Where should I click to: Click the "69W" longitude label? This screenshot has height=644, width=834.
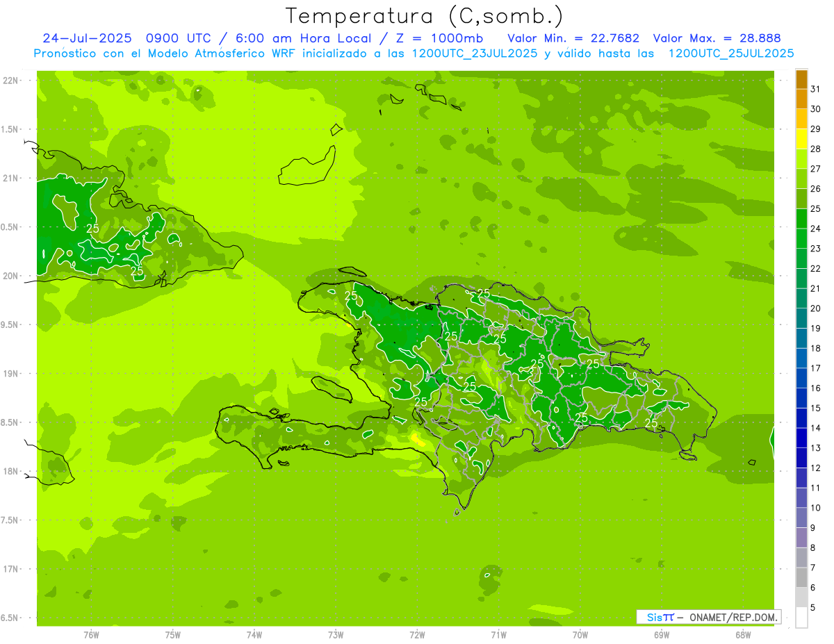coord(662,635)
